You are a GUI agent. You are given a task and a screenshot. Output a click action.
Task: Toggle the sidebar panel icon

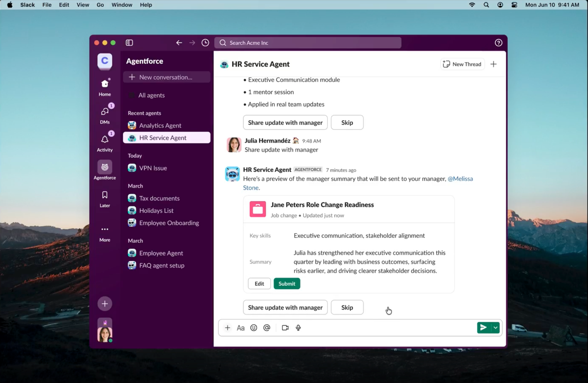tap(129, 43)
